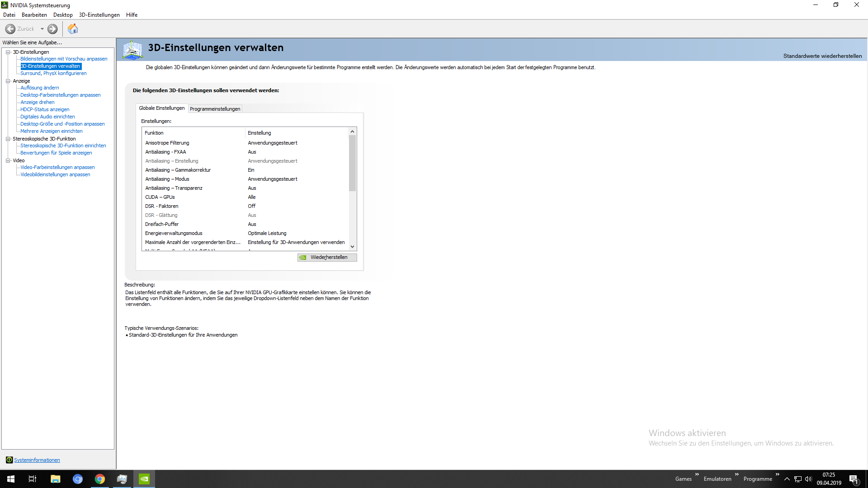Click the Home icon in toolbar
The height and width of the screenshot is (488, 868).
(73, 29)
